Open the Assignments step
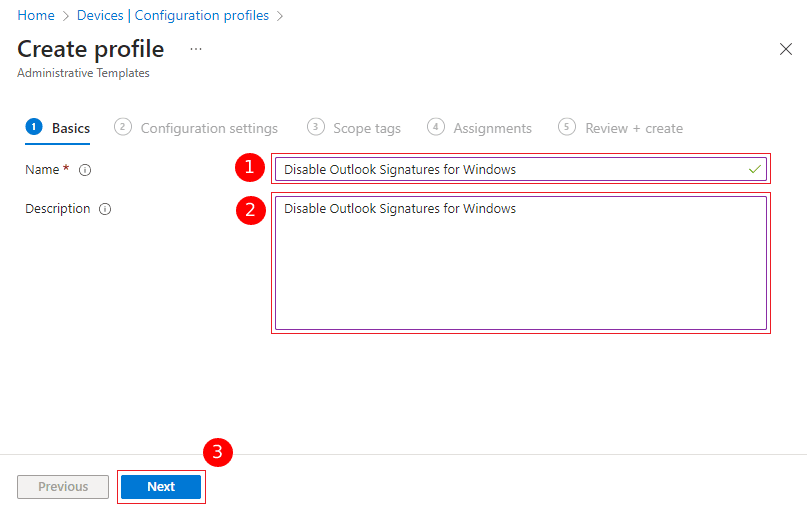 point(480,128)
